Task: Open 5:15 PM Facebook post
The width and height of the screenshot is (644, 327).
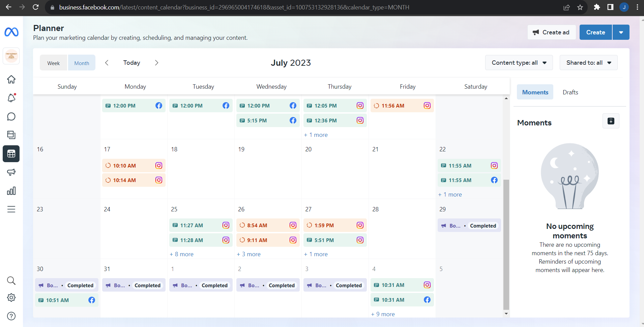Action: point(268,120)
